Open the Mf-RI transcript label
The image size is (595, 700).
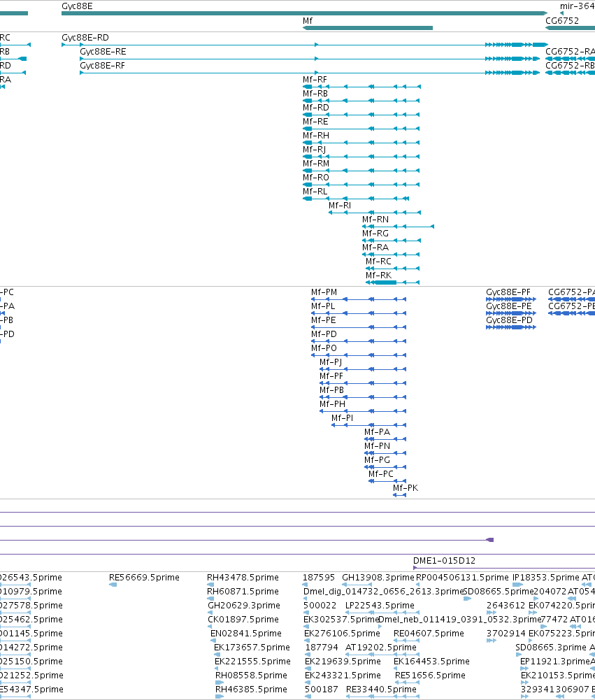click(x=340, y=206)
